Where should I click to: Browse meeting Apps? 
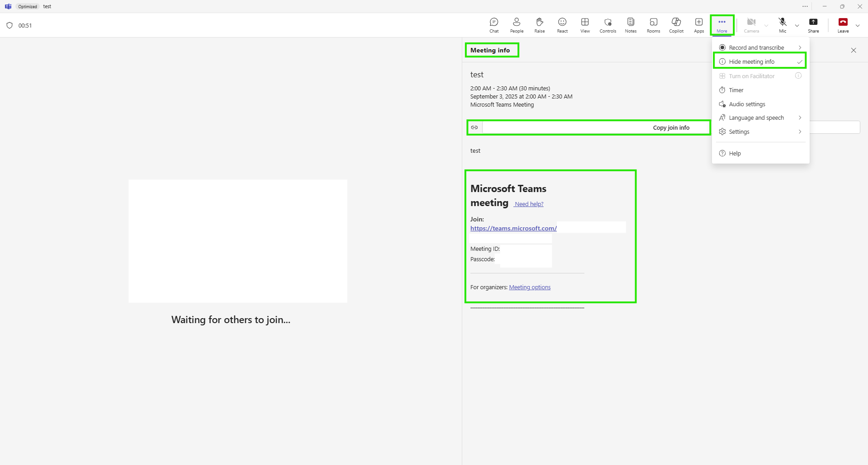pos(699,25)
